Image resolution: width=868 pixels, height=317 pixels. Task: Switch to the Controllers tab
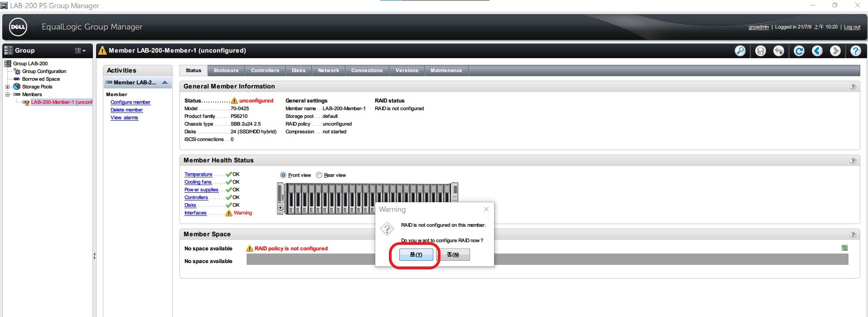[x=265, y=70]
